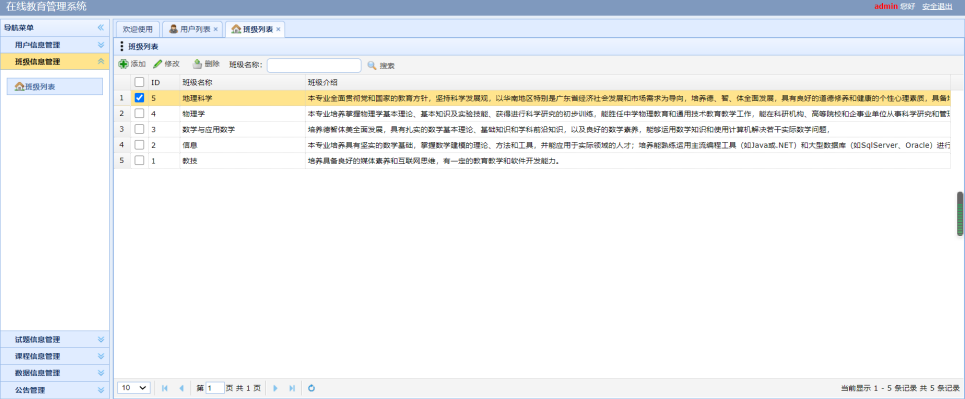Focus the 班级名称 search input field
Screen dimensions: 965x399
tap(314, 65)
